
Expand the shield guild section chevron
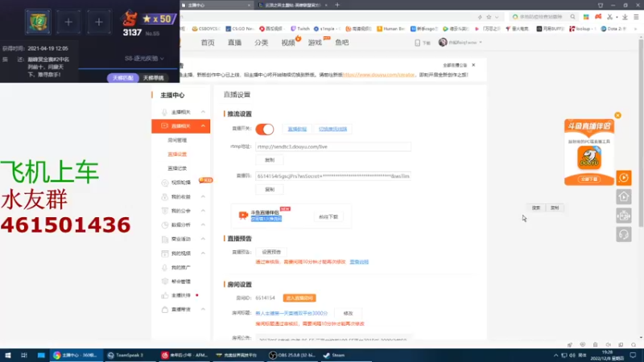click(203, 211)
